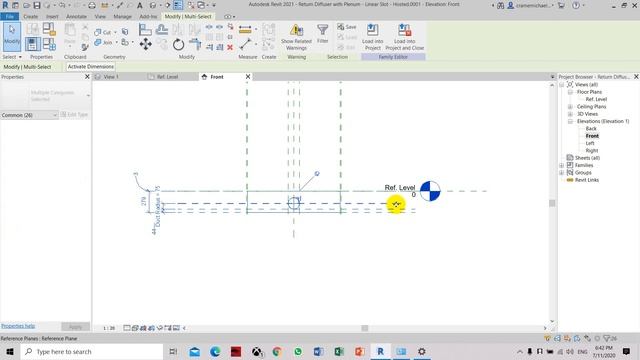Select the Right elevation in Project Browser
Viewport: 640px width, 360px height.
click(x=591, y=151)
